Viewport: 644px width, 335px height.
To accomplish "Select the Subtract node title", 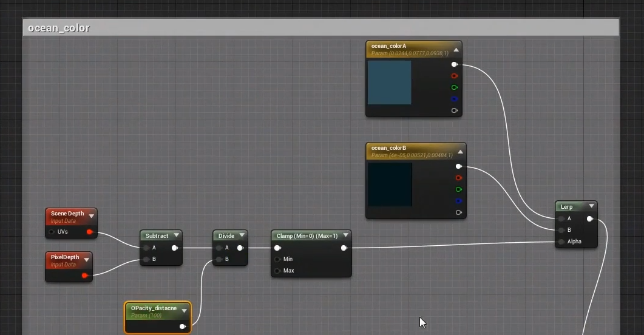I will point(157,235).
